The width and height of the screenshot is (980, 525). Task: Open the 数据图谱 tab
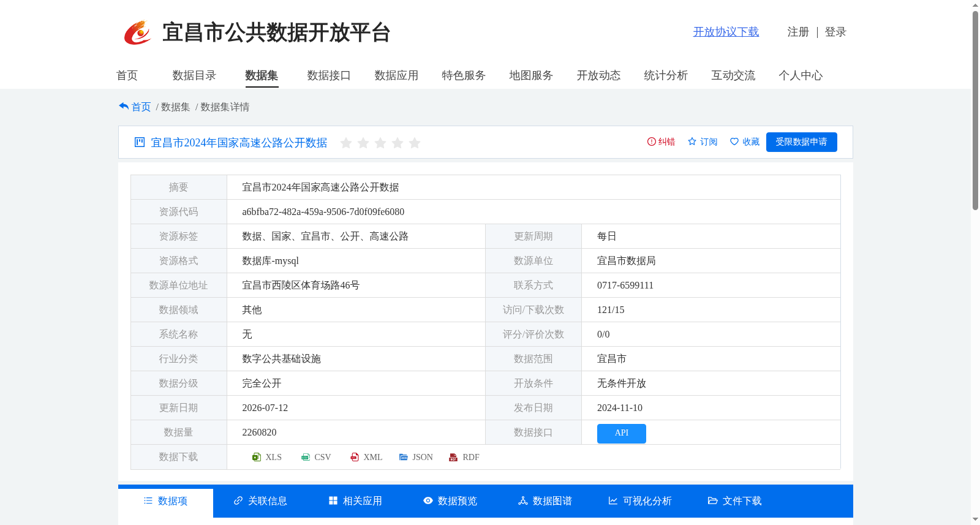coord(545,501)
